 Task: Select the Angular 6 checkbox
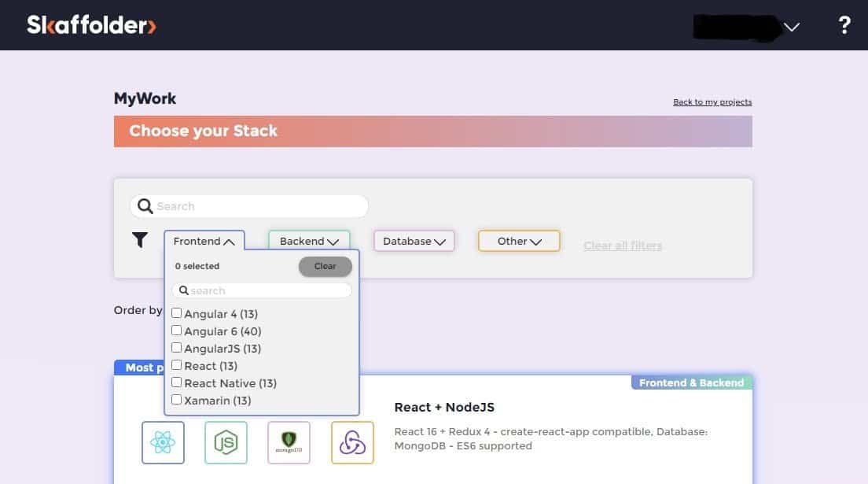177,331
